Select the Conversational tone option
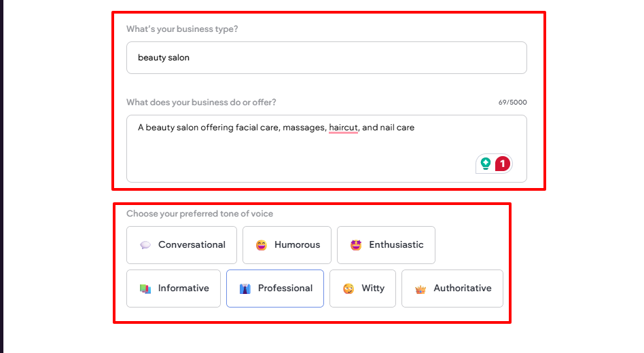The width and height of the screenshot is (644, 353). [181, 245]
